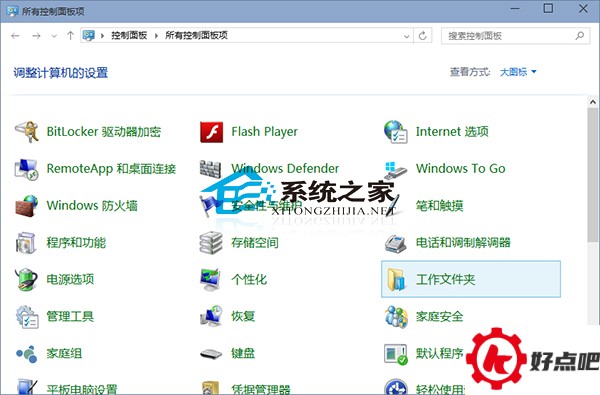Click the 搜索控制面板 search field
600x395 pixels.
point(515,36)
